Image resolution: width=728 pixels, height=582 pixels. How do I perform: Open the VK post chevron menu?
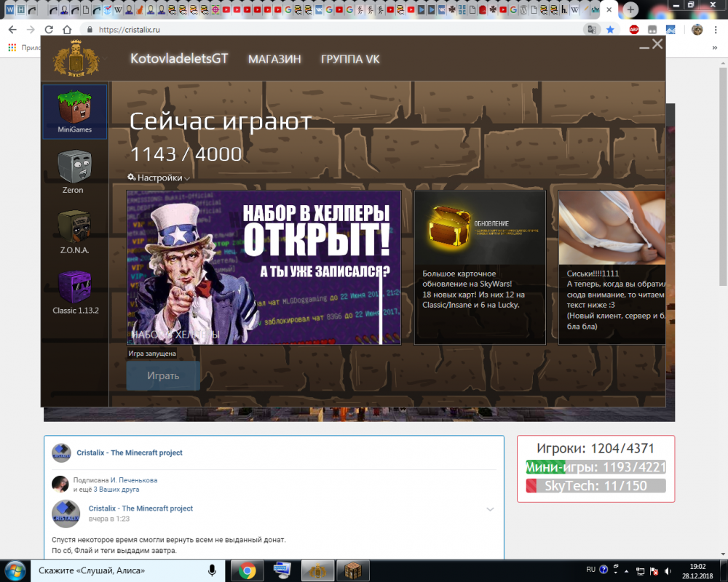(x=490, y=509)
